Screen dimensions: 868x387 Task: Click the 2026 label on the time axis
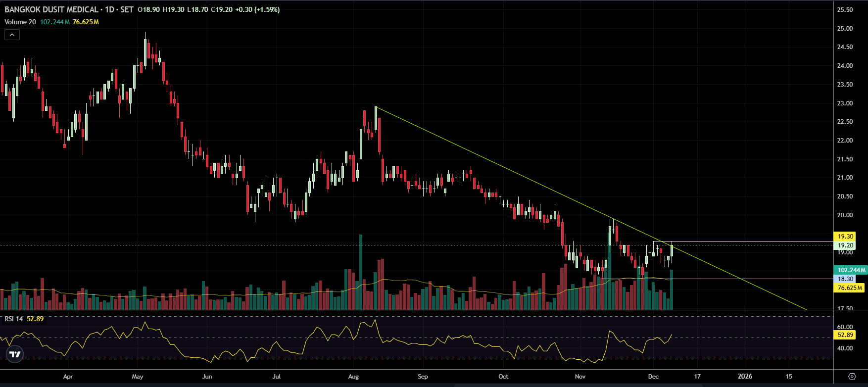pyautogui.click(x=745, y=377)
